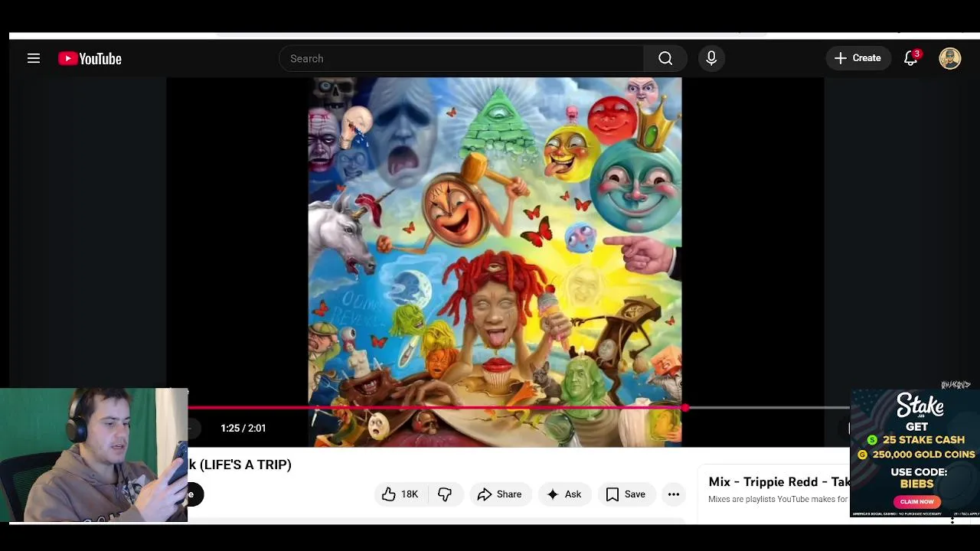The width and height of the screenshot is (980, 551).
Task: Save the video to a playlist
Action: 626,494
